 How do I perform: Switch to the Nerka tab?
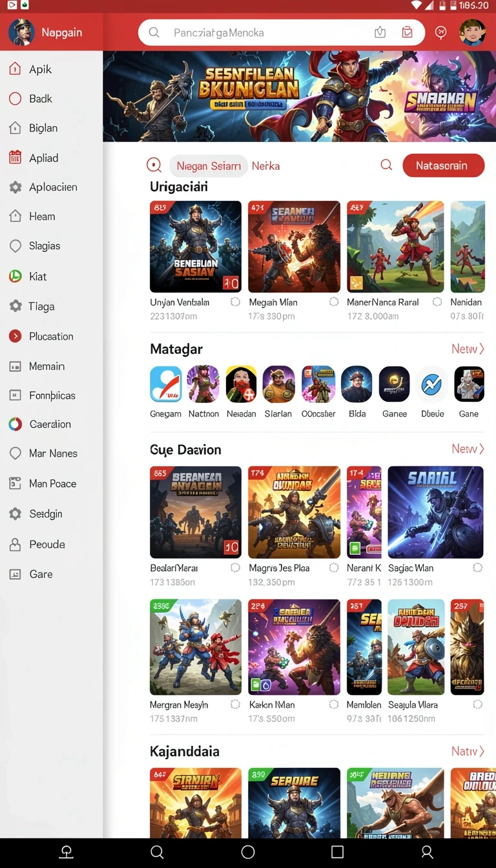(265, 166)
